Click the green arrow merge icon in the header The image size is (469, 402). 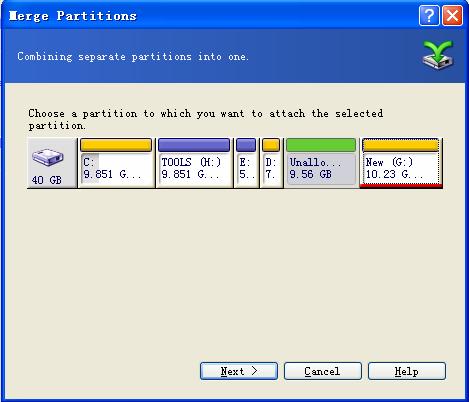point(438,55)
